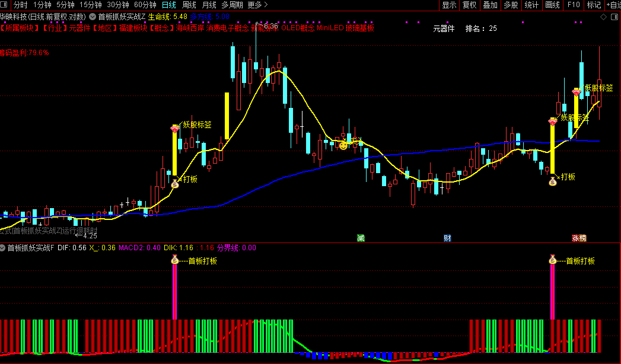
Task: Click the 玻璃基板 concept link
Action: [x=359, y=28]
